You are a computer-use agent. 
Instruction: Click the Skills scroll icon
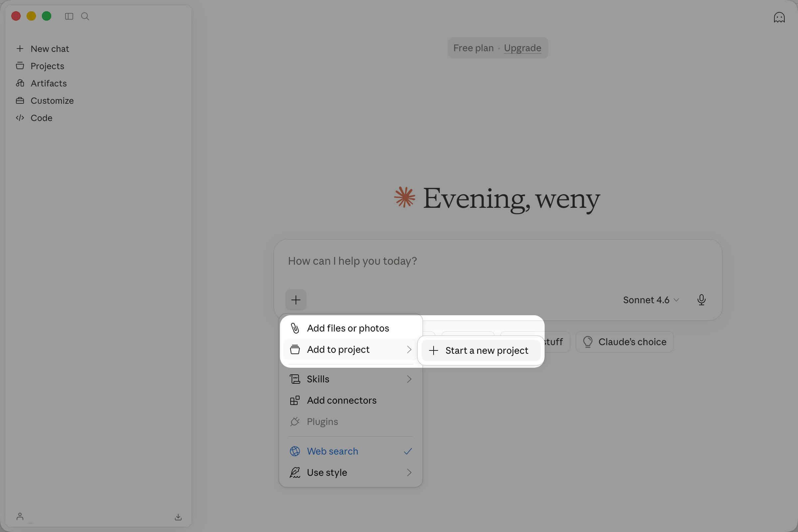point(295,379)
